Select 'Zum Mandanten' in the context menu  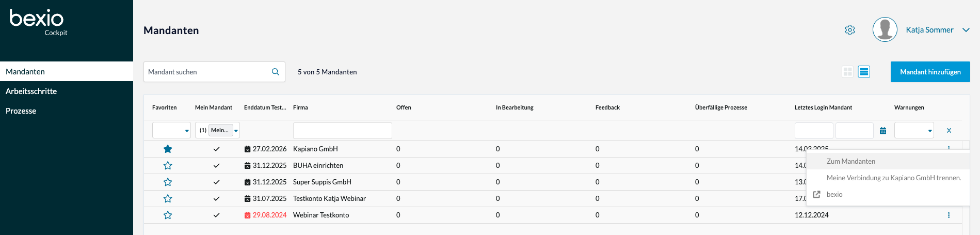[x=850, y=161]
